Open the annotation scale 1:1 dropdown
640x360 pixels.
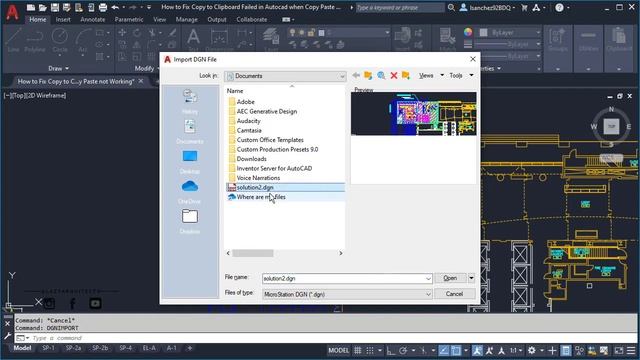[x=516, y=350]
